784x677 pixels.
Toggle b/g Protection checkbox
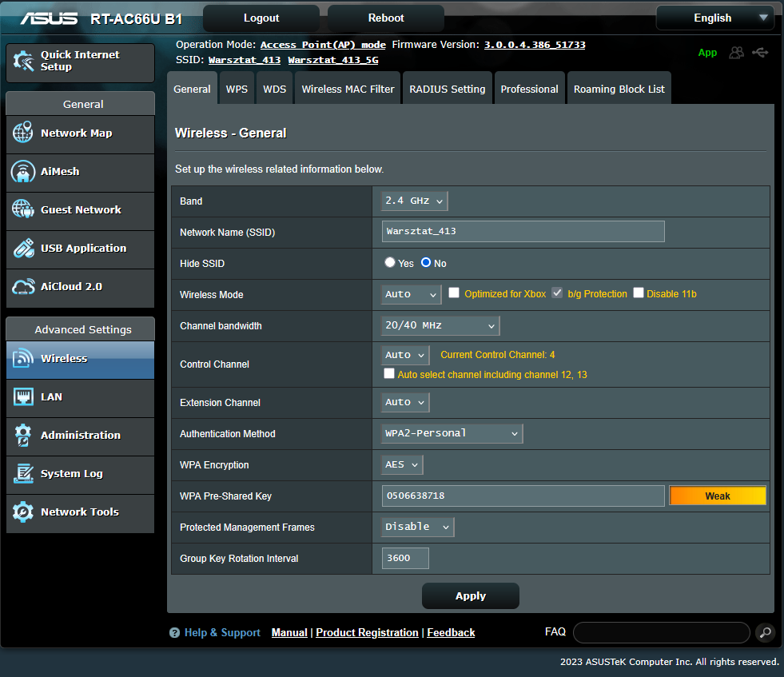[557, 293]
